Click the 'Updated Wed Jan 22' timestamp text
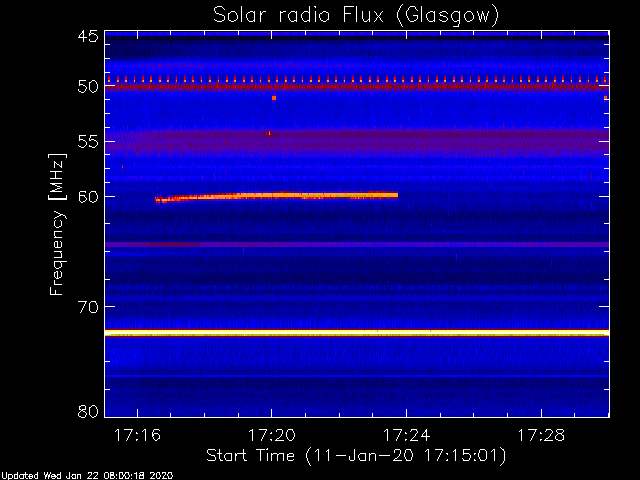The width and height of the screenshot is (640, 480). pos(87,476)
